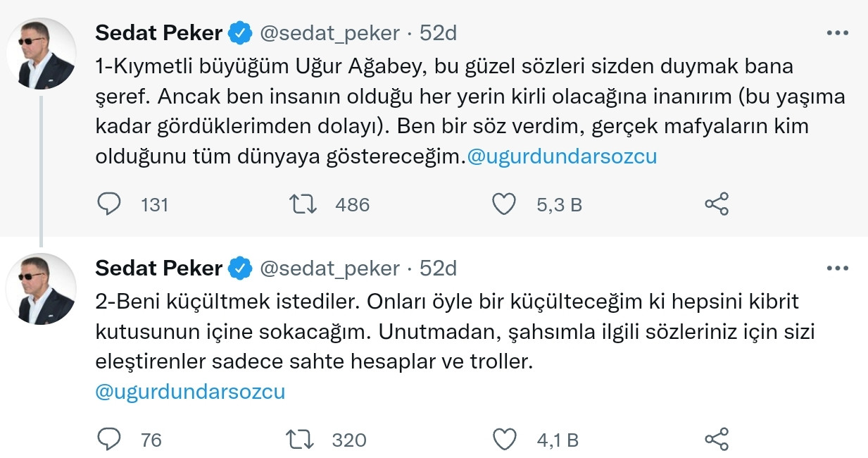The image size is (868, 458).
Task: Reply to the second tweet
Action: click(108, 440)
